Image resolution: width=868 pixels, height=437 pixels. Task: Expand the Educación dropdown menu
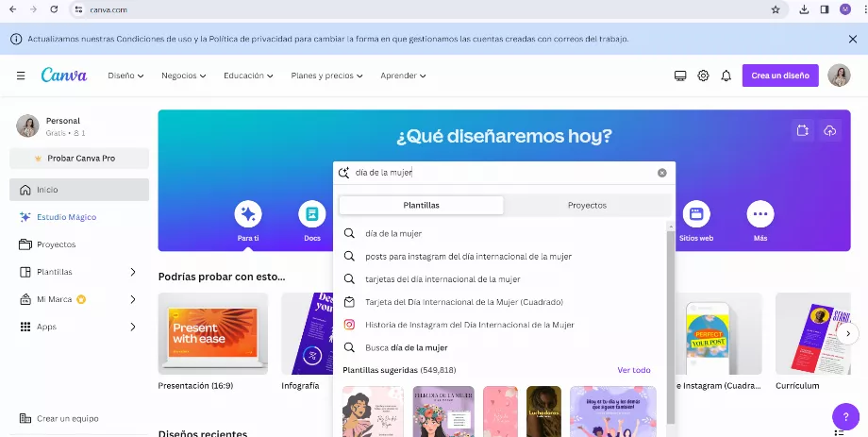click(x=248, y=76)
